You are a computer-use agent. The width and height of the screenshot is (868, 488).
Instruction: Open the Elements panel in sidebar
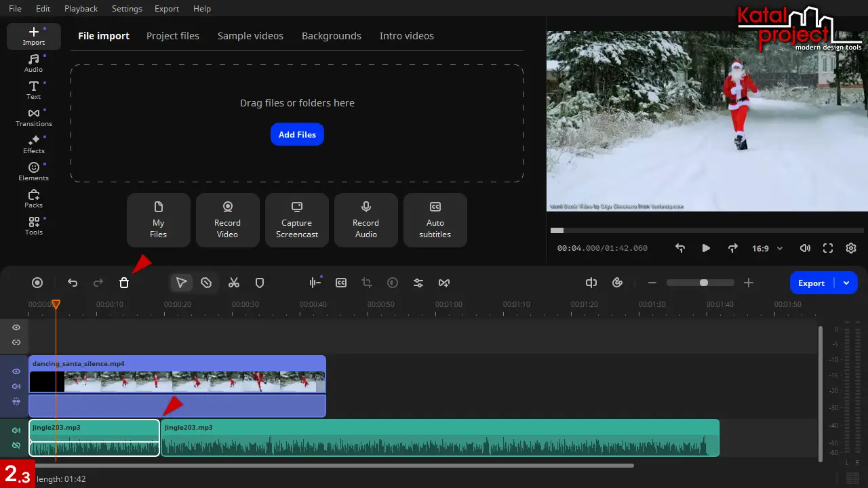[x=33, y=171]
